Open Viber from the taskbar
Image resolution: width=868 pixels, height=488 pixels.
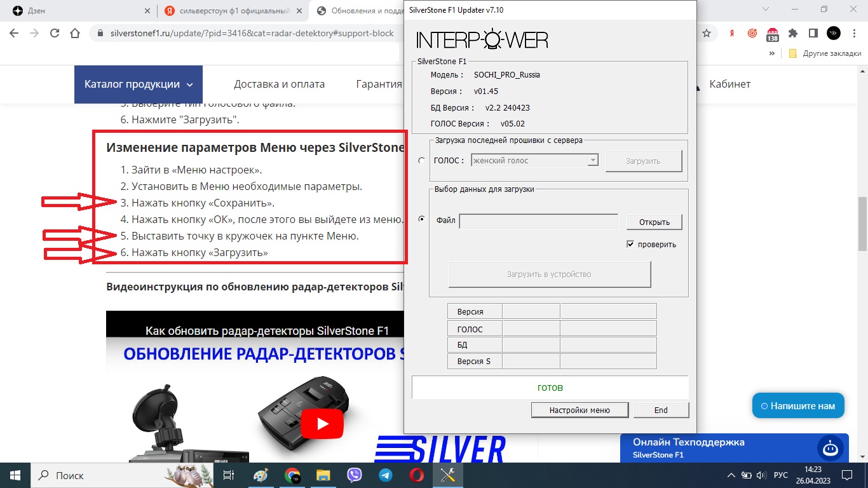click(355, 475)
